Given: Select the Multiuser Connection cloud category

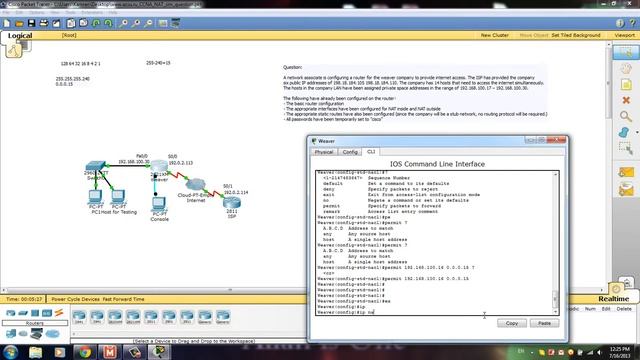Looking at the screenshot, I should (52, 334).
